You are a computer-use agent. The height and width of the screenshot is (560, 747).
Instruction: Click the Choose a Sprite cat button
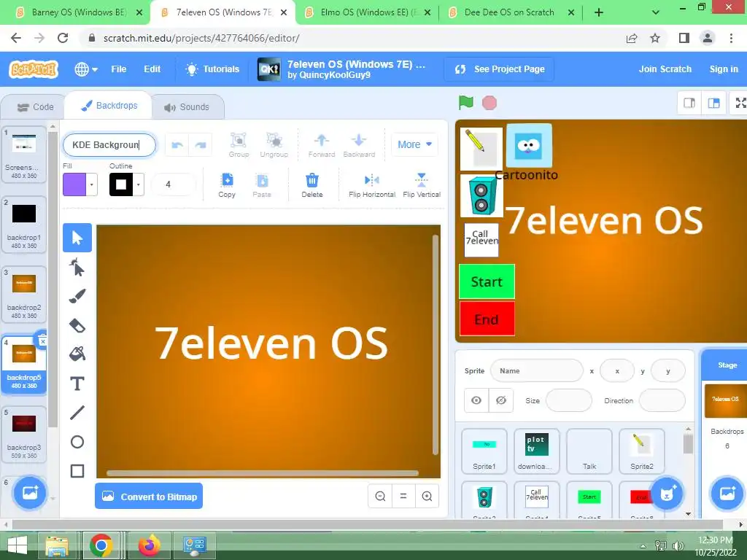pyautogui.click(x=667, y=494)
